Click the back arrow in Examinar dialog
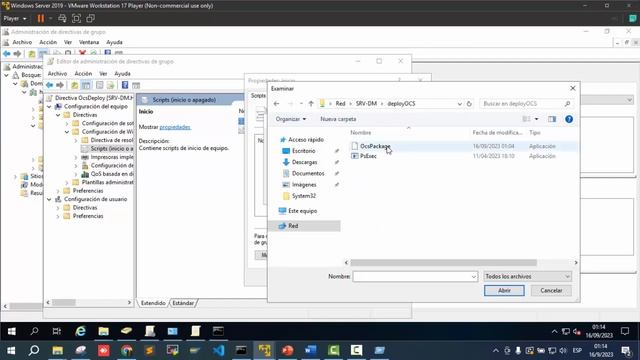 [x=276, y=104]
